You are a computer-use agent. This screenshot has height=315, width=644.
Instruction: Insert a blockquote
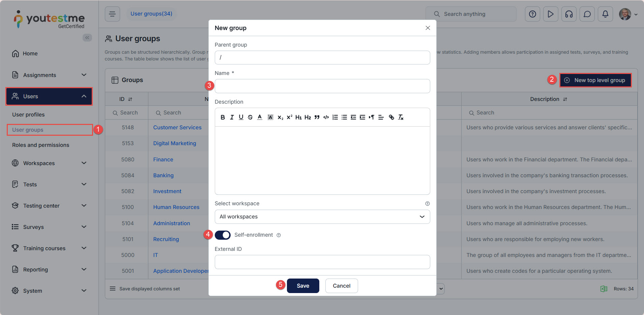317,117
